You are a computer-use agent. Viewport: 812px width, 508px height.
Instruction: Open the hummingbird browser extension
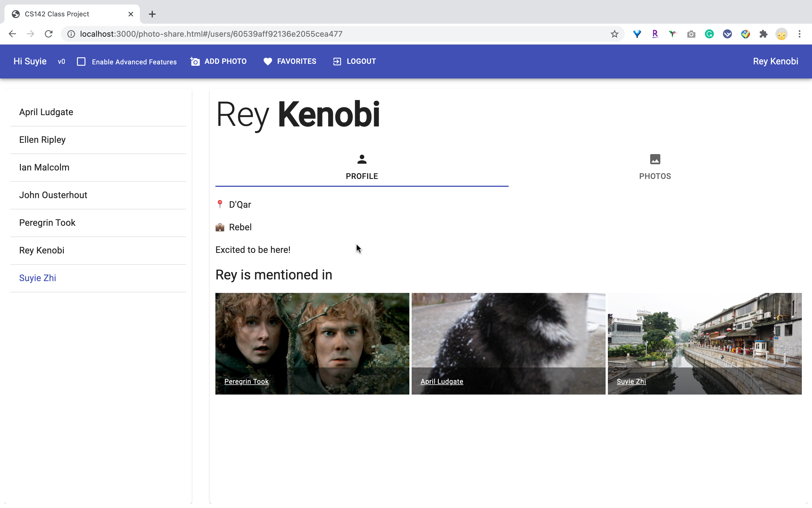(x=673, y=34)
